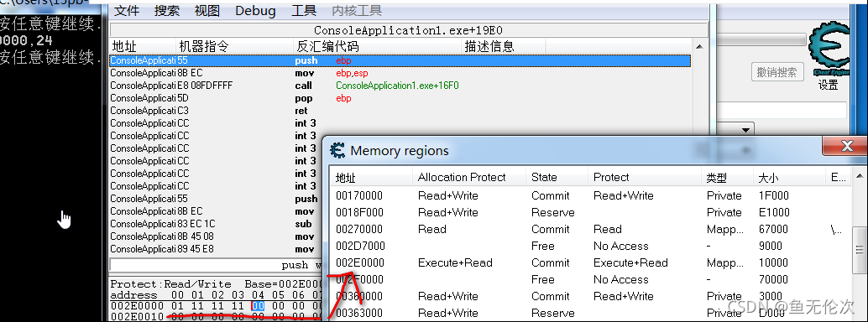The width and height of the screenshot is (868, 322).
Task: Click the 67000 size cell
Action: (x=774, y=229)
